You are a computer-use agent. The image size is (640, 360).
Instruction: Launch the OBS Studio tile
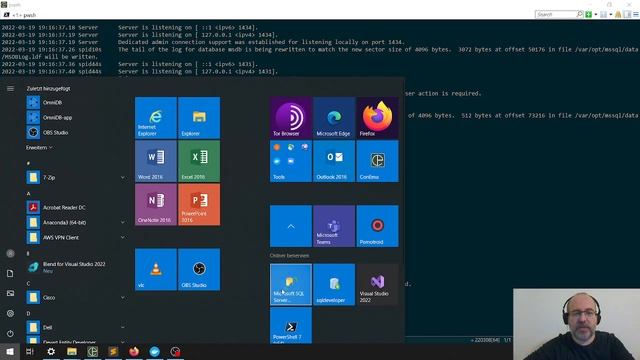tap(199, 269)
